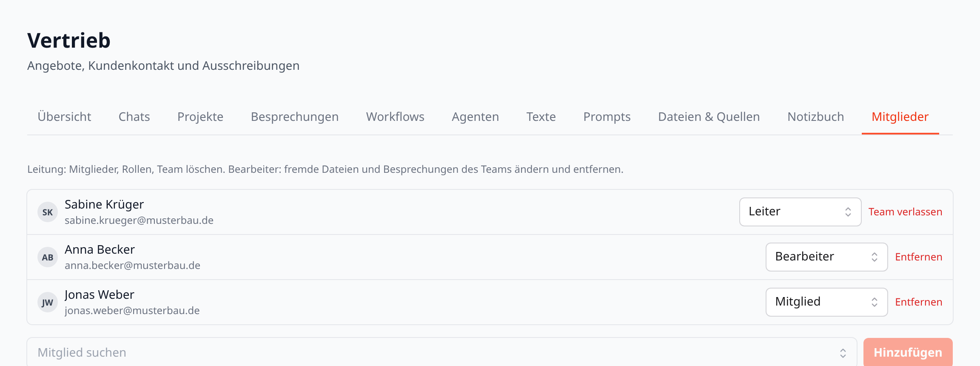
Task: Click the JW avatar icon
Action: click(48, 302)
